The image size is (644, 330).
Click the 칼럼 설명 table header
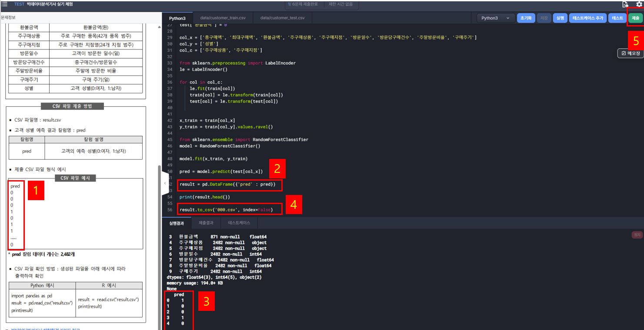click(93, 140)
